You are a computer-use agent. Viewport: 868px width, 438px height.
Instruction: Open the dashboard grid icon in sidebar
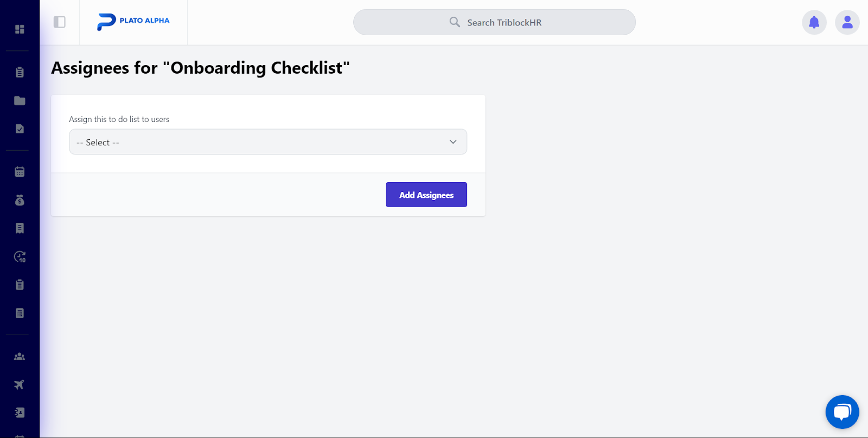pyautogui.click(x=20, y=29)
